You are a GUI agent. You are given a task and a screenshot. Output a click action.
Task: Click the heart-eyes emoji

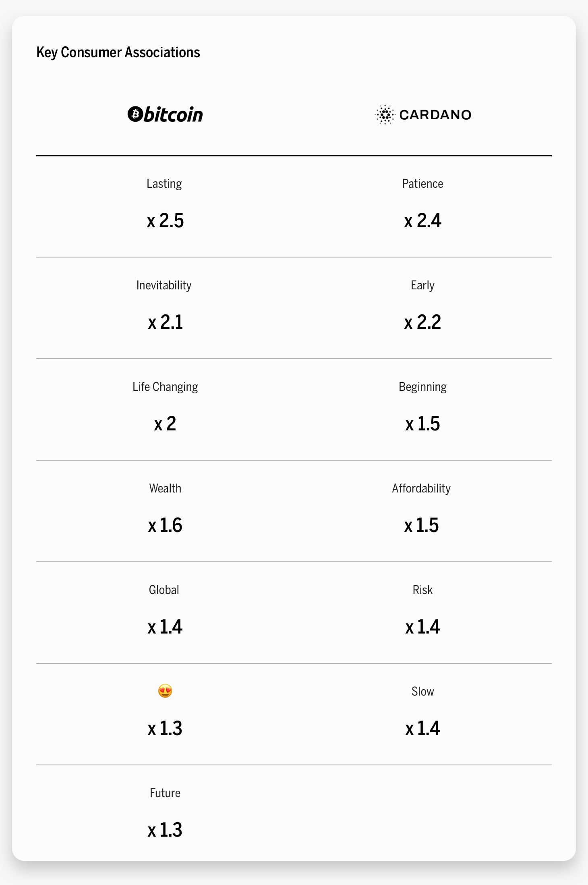[x=165, y=691]
